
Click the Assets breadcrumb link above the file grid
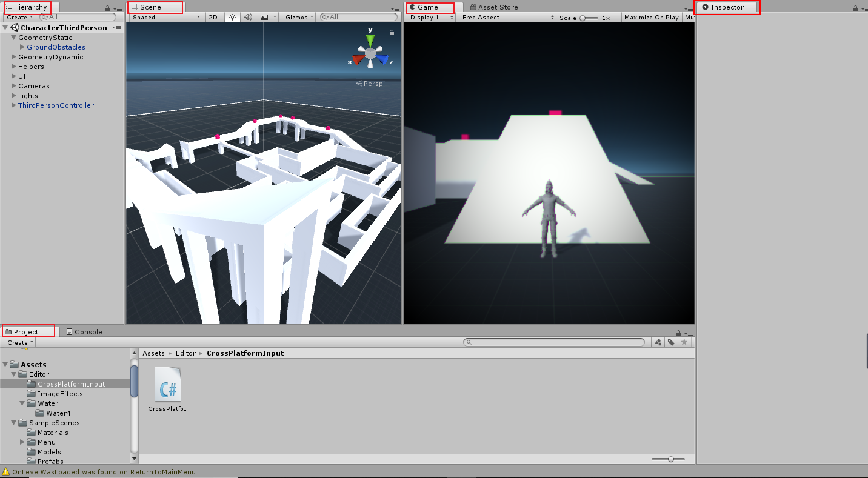point(153,353)
